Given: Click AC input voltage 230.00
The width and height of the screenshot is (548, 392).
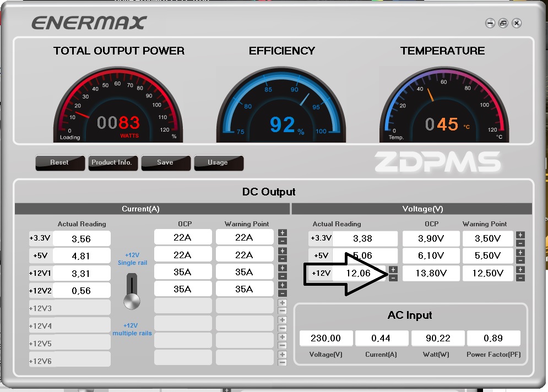Looking at the screenshot, I should (x=326, y=338).
